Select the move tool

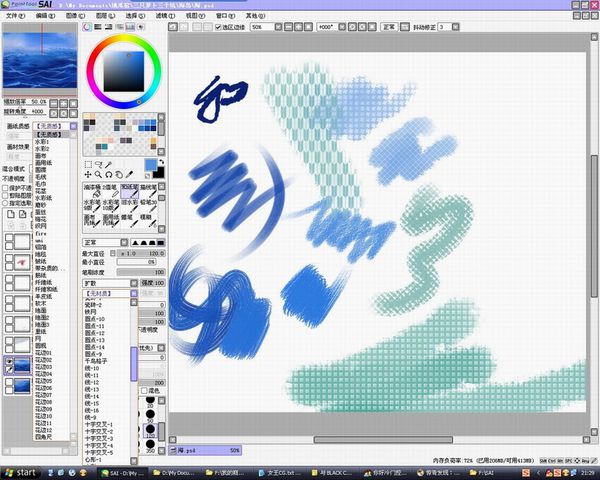(x=88, y=175)
